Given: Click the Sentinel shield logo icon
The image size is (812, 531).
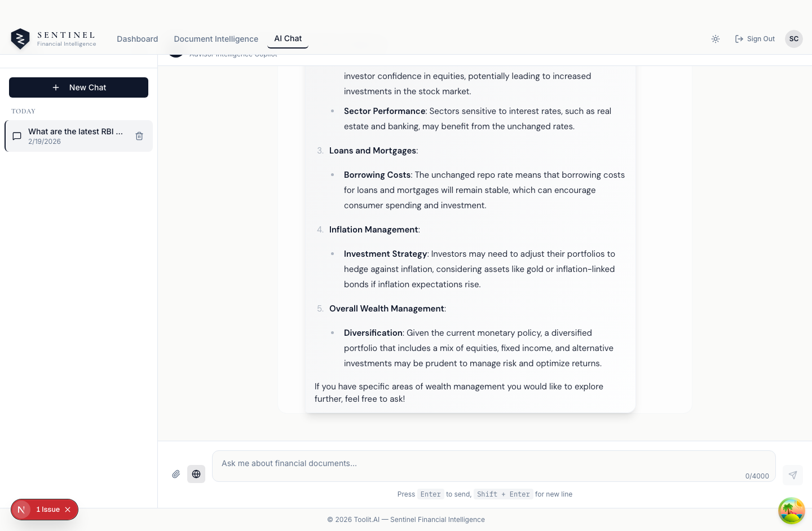Looking at the screenshot, I should (20, 39).
